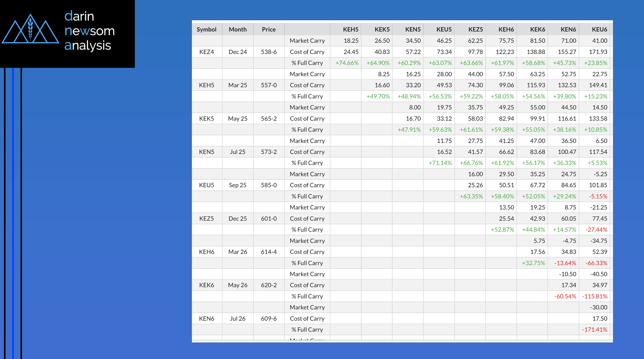Select the Symbol column header
Image resolution: width=644 pixels, height=359 pixels.
[x=206, y=29]
